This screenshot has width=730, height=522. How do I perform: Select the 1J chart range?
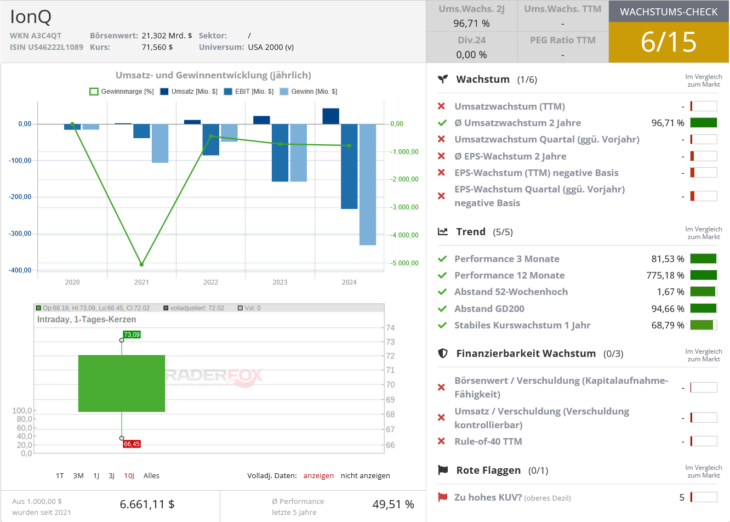96,475
